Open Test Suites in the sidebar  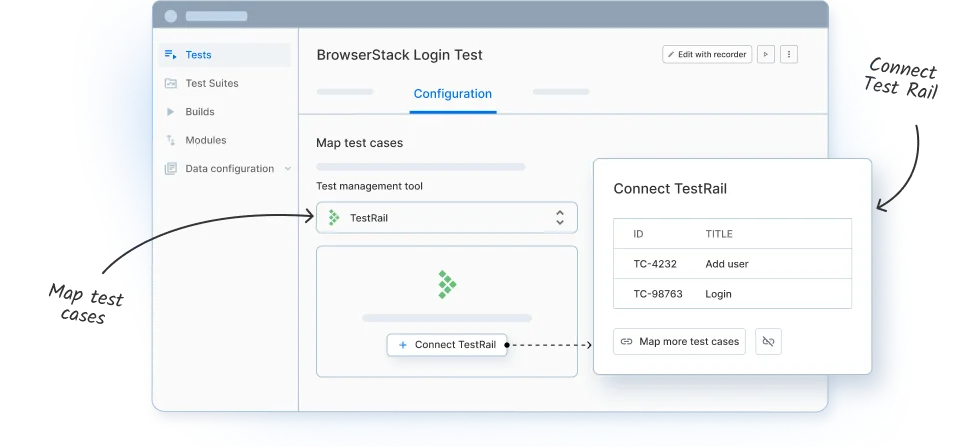pyautogui.click(x=212, y=84)
